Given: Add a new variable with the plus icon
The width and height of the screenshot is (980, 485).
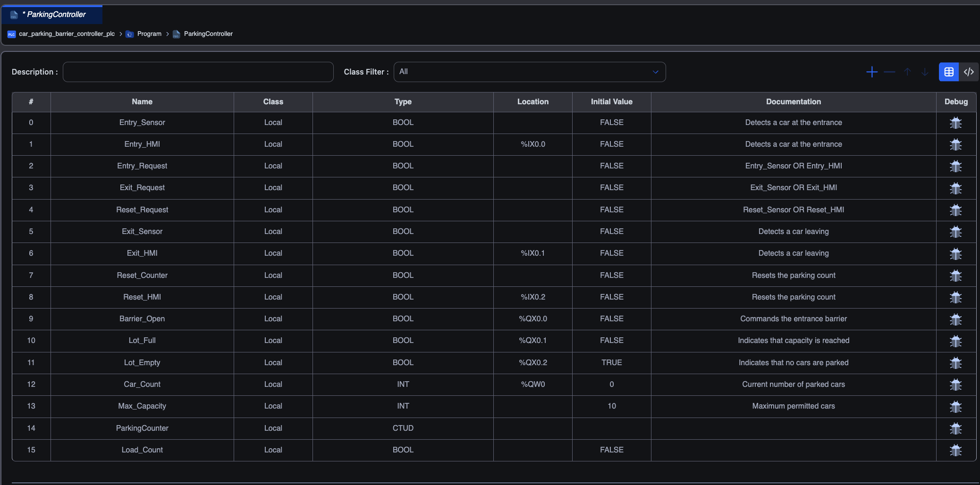Looking at the screenshot, I should click(x=872, y=72).
